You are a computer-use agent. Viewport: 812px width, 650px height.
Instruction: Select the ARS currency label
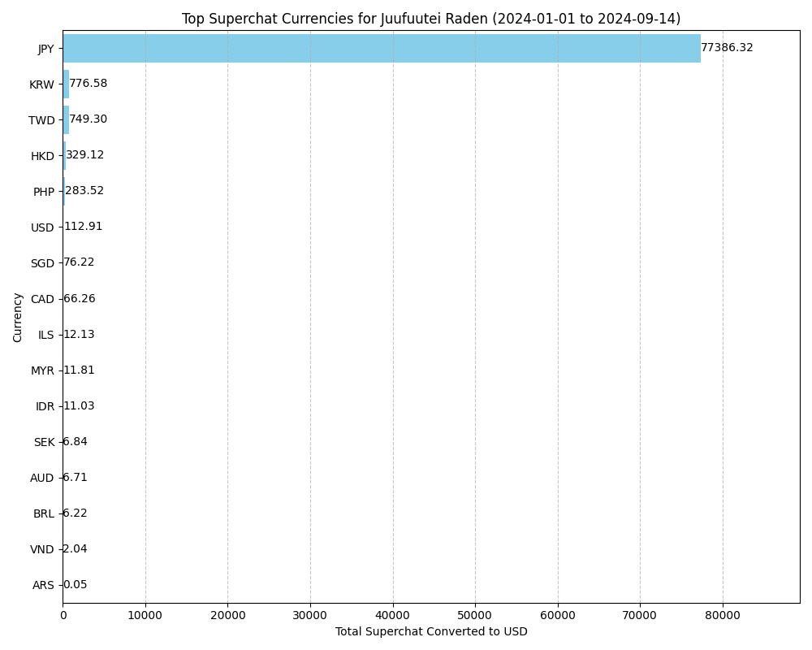[x=43, y=585]
